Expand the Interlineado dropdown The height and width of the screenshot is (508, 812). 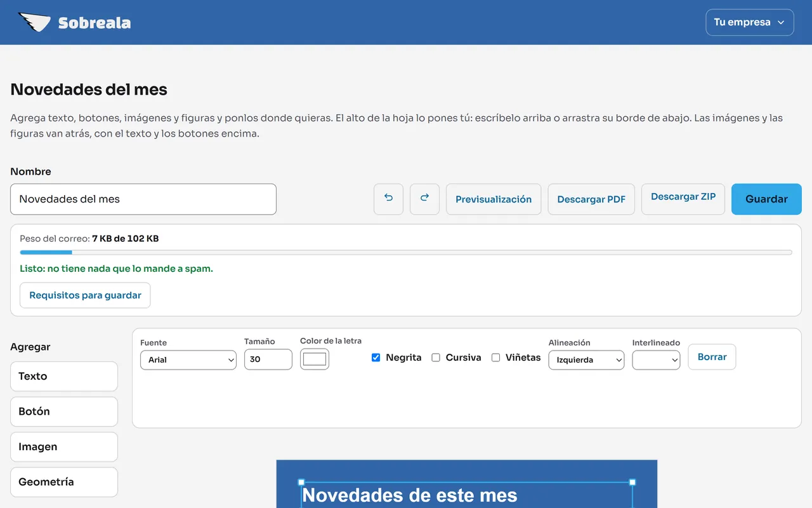click(656, 359)
